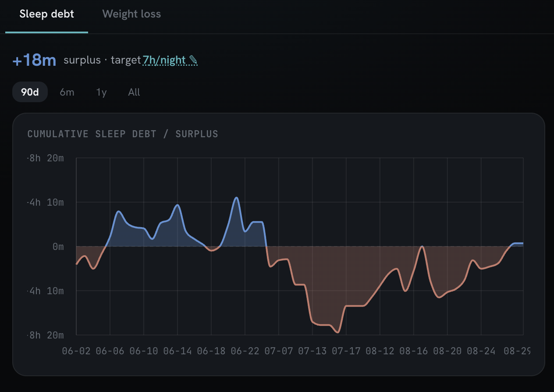This screenshot has width=554, height=392.
Task: Click the 08-16 date axis label
Action: (x=414, y=351)
